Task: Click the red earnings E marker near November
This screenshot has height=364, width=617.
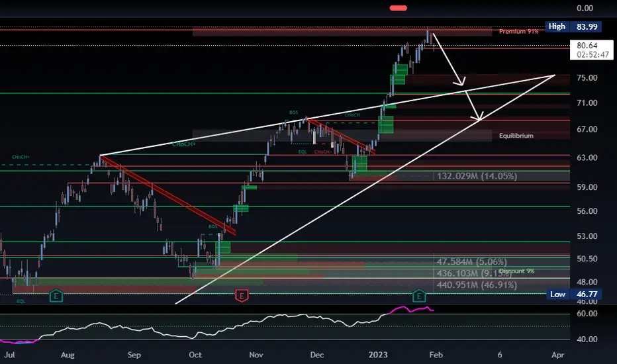Action: pyautogui.click(x=242, y=296)
